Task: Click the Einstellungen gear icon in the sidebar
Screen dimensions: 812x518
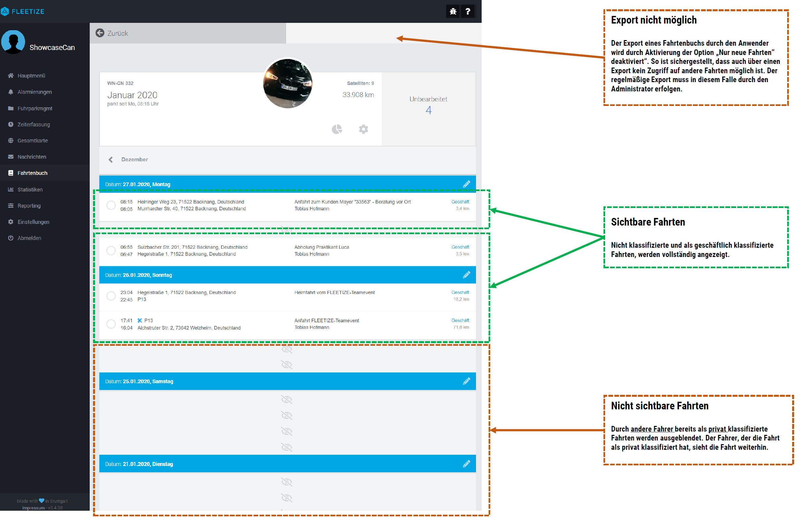Action: [11, 222]
